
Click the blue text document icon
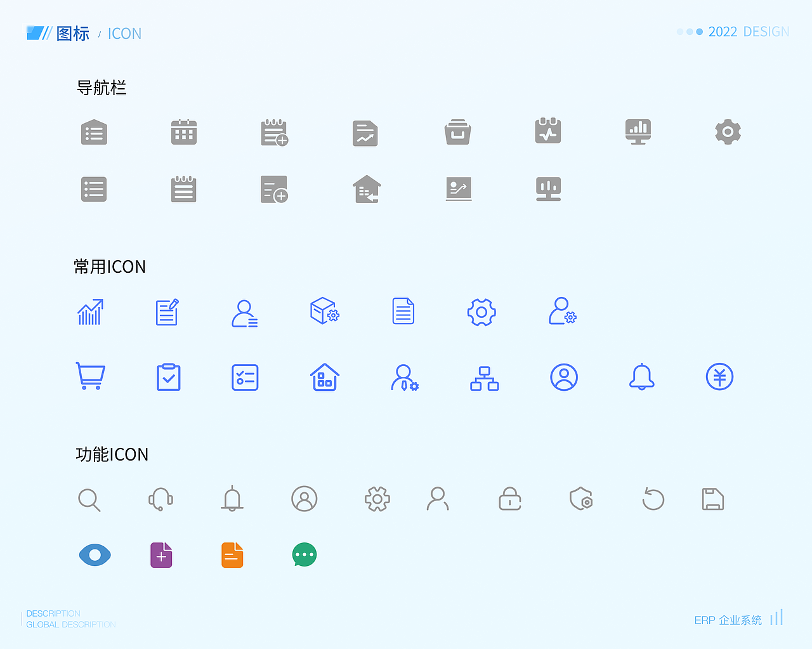coord(403,311)
